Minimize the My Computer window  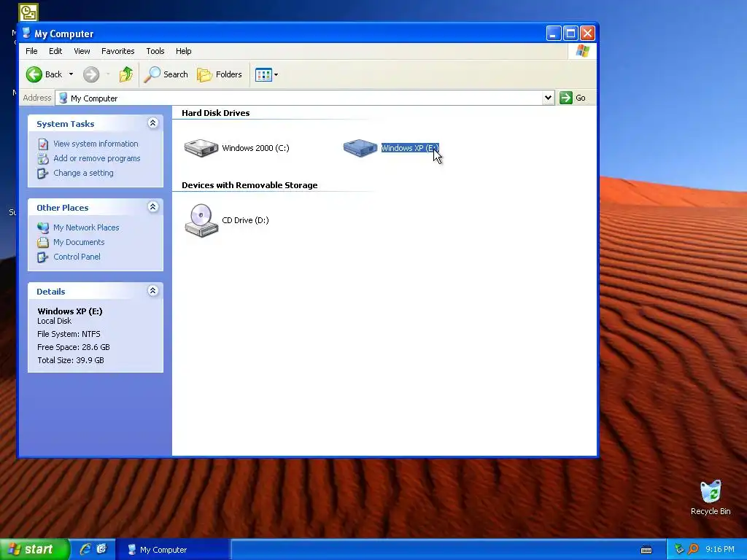click(x=553, y=34)
